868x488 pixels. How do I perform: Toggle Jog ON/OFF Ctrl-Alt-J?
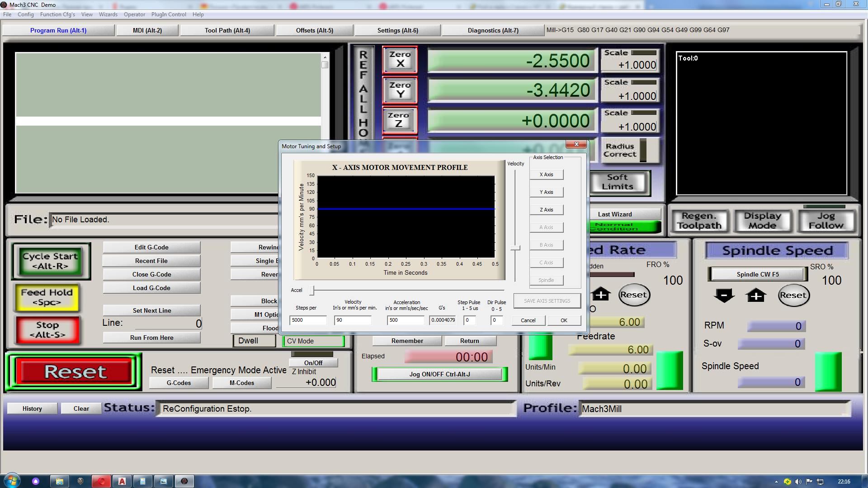(439, 374)
